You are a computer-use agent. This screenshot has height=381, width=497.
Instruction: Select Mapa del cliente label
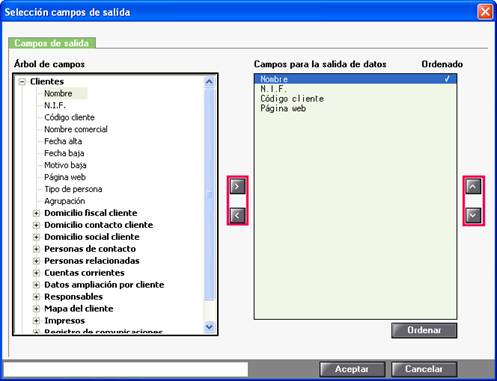[79, 309]
